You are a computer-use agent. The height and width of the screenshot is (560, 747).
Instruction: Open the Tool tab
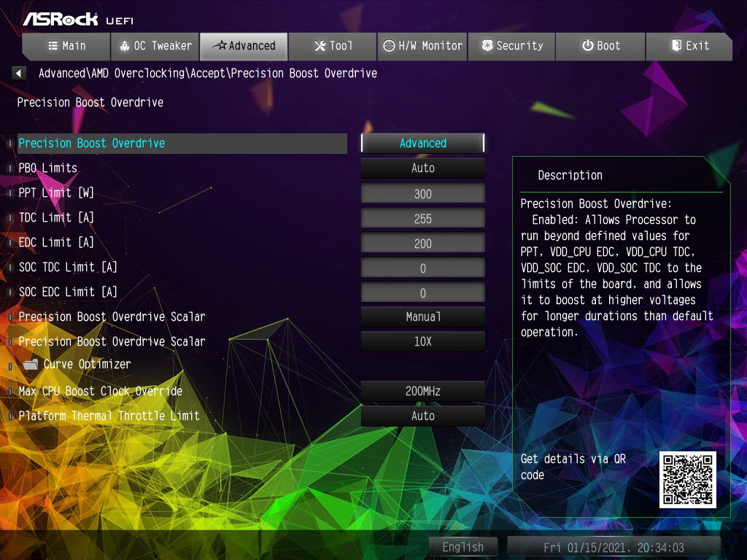coord(333,46)
